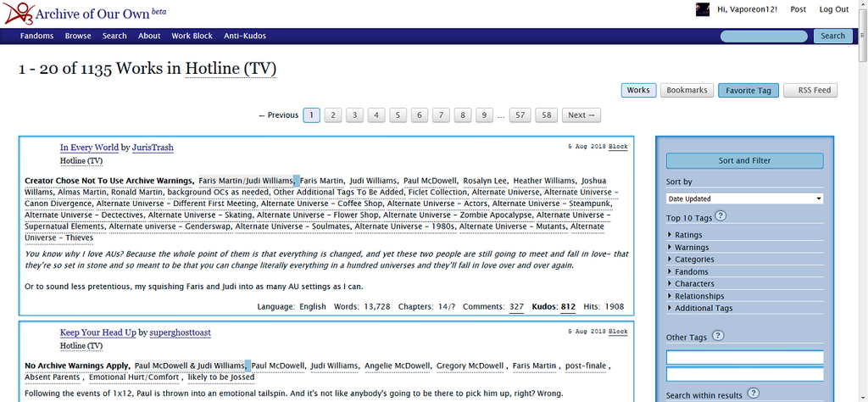868x402 pixels.
Task: Open the Work Block menu item
Action: click(x=192, y=36)
